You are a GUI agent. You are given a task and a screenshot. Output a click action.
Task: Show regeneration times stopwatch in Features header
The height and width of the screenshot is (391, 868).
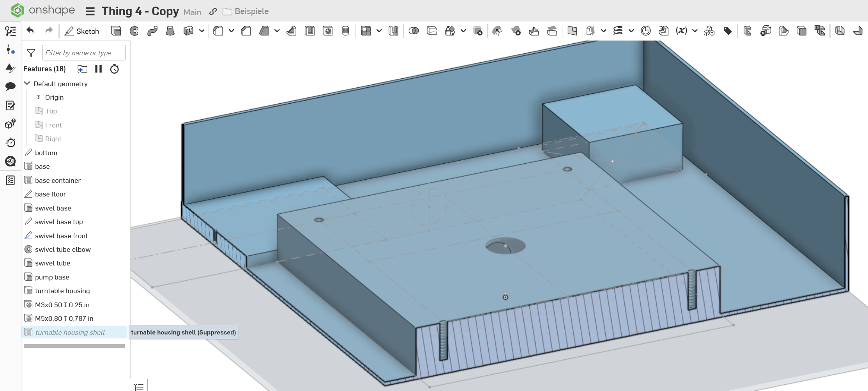coord(114,69)
